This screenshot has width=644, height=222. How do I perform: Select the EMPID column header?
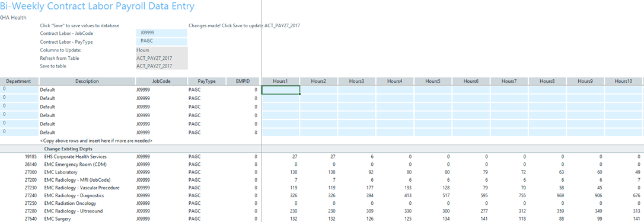coord(243,81)
